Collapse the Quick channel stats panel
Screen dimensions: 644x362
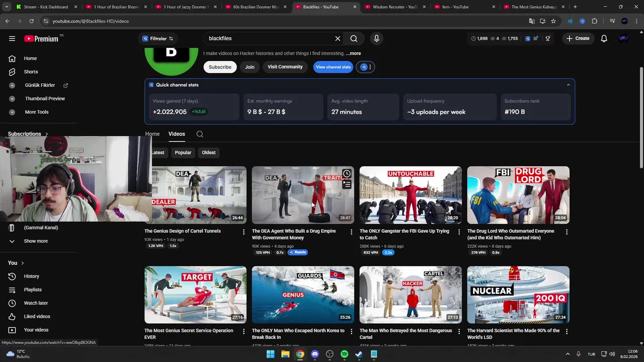(x=569, y=85)
